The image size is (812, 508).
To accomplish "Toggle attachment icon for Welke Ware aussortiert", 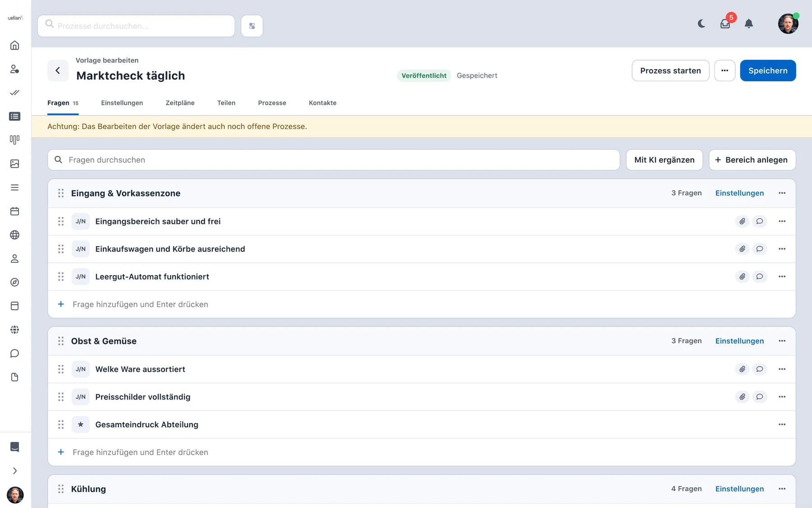I will (742, 369).
